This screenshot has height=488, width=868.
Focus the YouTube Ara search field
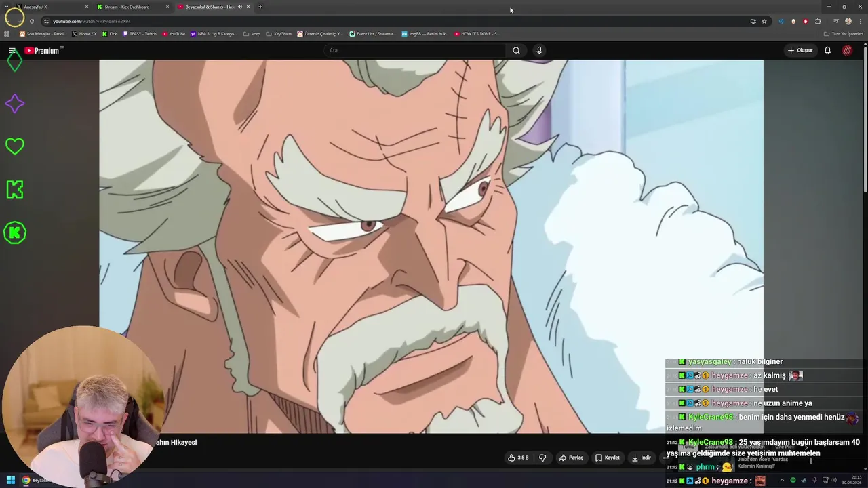coord(415,50)
